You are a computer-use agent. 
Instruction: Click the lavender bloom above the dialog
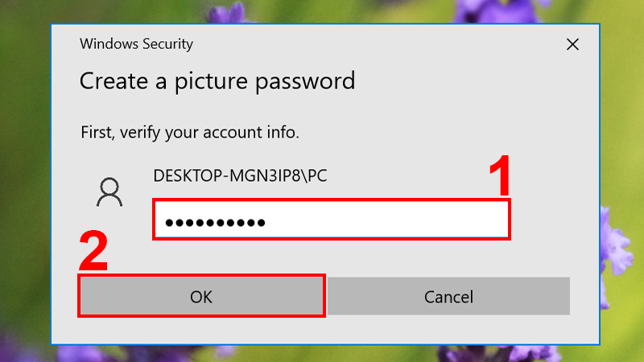click(x=230, y=12)
